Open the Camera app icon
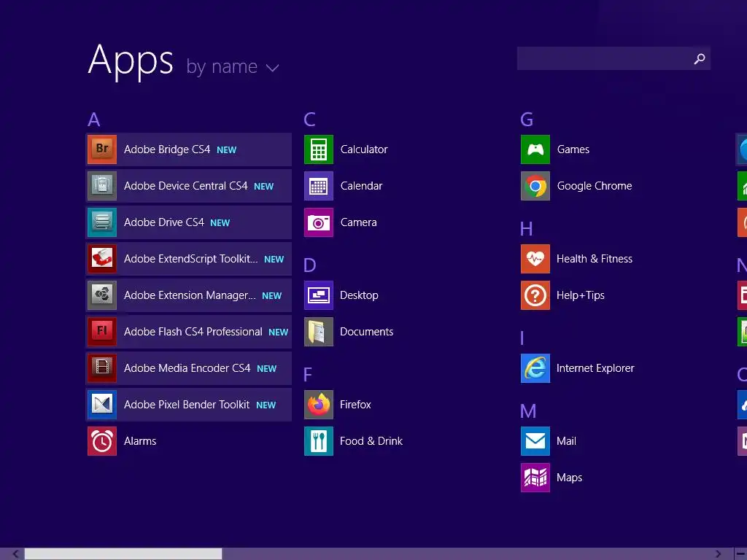Viewport: 747px width, 560px height. tap(319, 222)
